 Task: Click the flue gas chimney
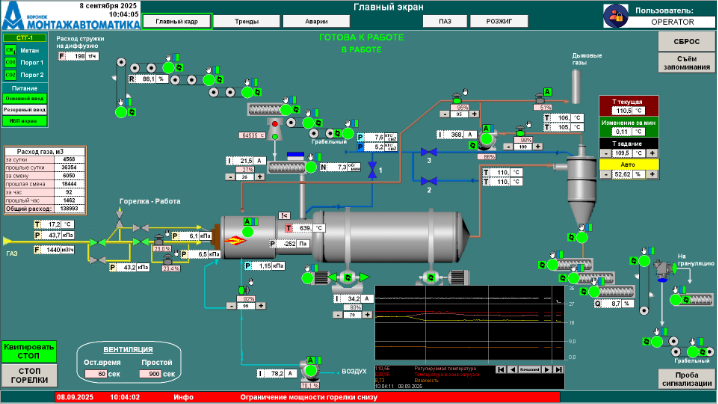coord(579,87)
